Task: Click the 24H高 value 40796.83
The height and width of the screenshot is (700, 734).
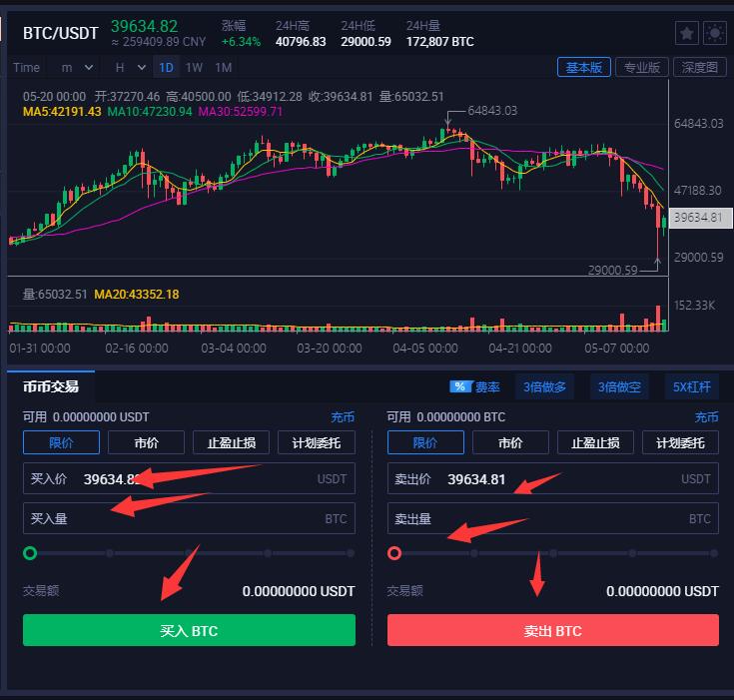Action: click(301, 42)
